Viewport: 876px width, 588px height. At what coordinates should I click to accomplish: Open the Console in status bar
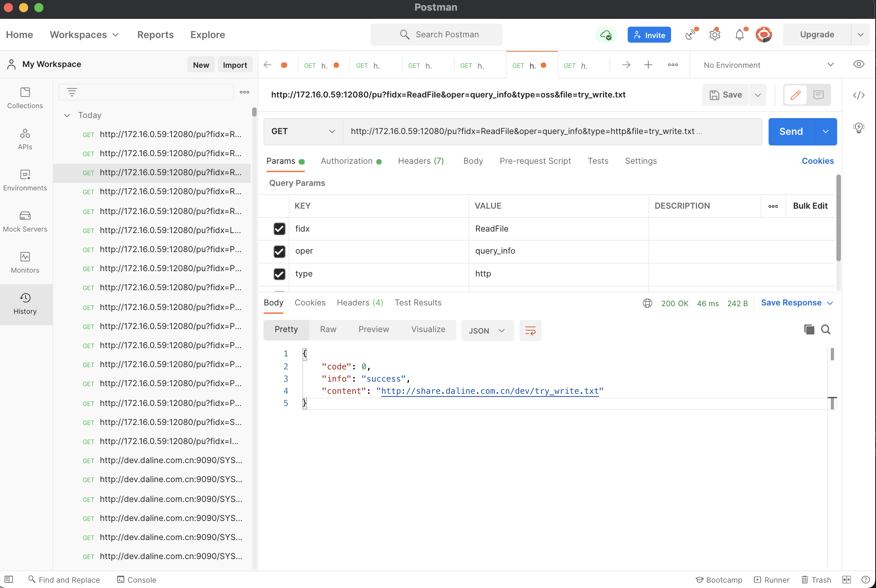tap(137, 580)
